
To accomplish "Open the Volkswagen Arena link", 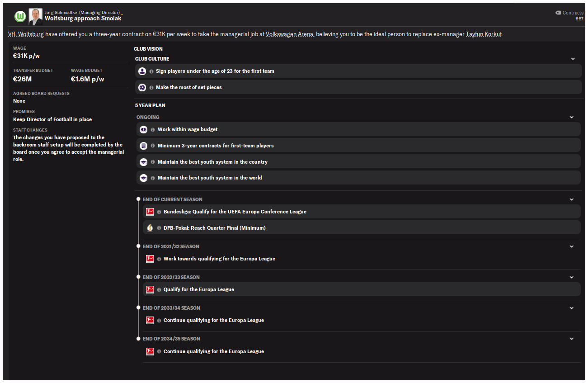I will click(290, 34).
